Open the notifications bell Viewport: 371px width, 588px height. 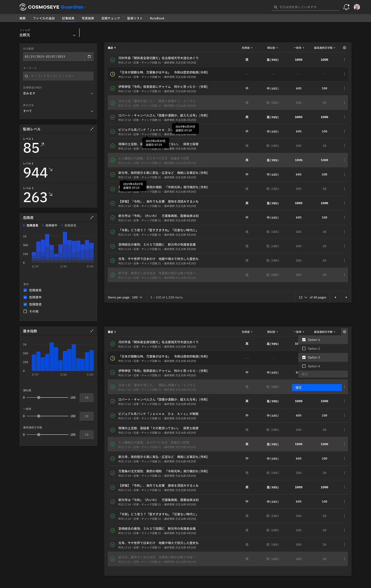pyautogui.click(x=346, y=7)
